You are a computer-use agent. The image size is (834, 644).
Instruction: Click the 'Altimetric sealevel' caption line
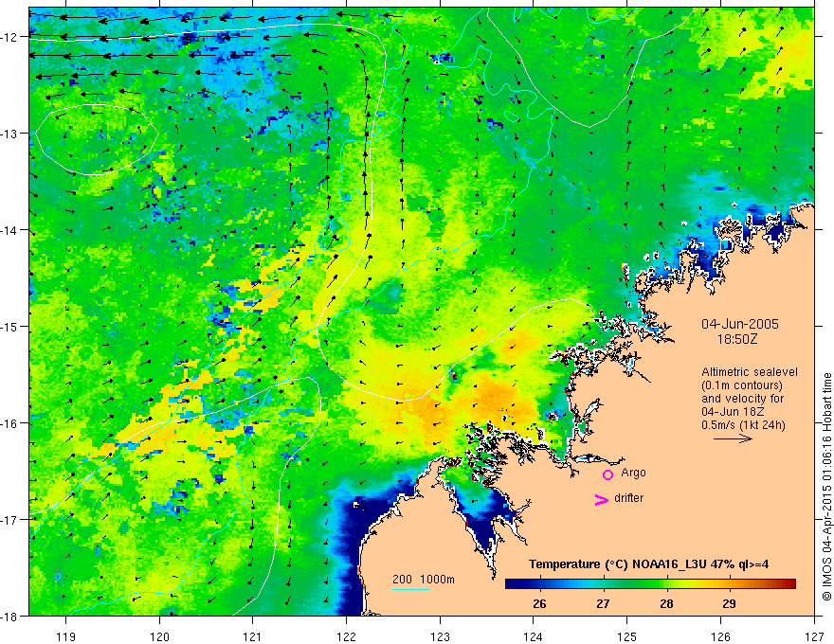pos(750,372)
